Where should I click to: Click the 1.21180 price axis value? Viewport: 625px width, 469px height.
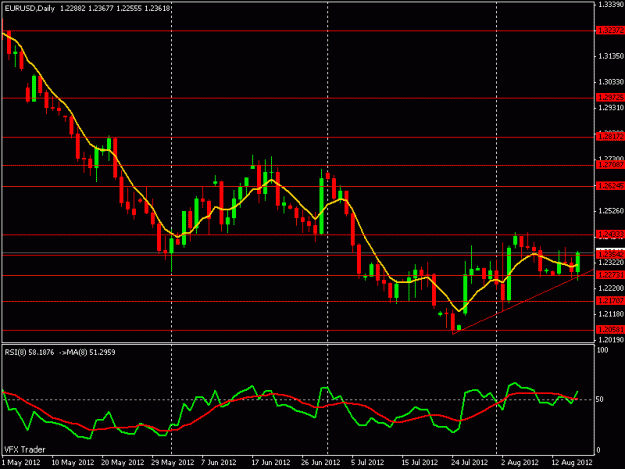click(611, 314)
